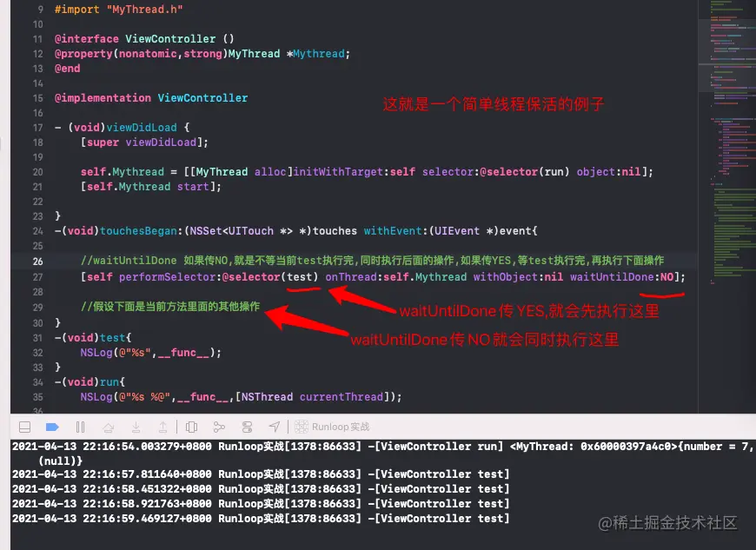Click the Step Into debug icon
This screenshot has height=550, width=756.
coord(136,427)
